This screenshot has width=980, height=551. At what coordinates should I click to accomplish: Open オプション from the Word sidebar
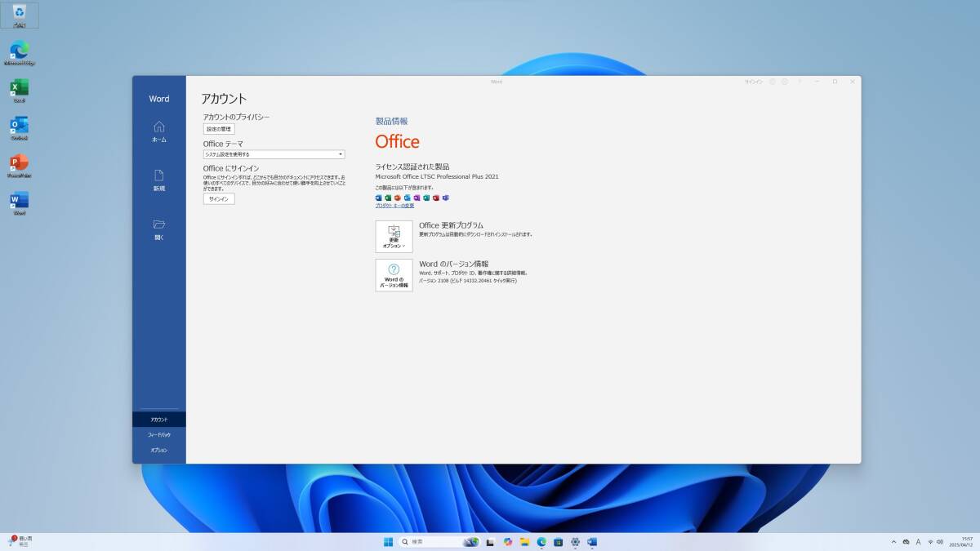159,450
